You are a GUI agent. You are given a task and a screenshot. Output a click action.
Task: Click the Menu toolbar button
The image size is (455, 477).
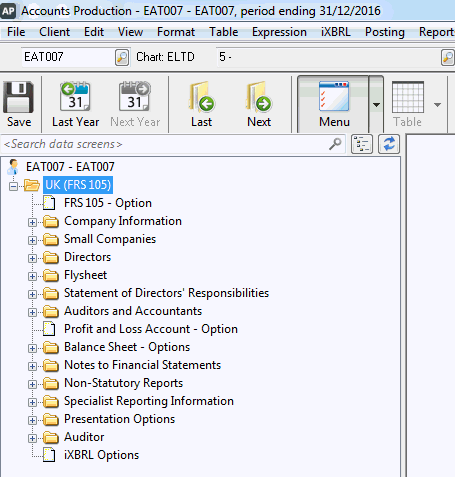click(333, 104)
